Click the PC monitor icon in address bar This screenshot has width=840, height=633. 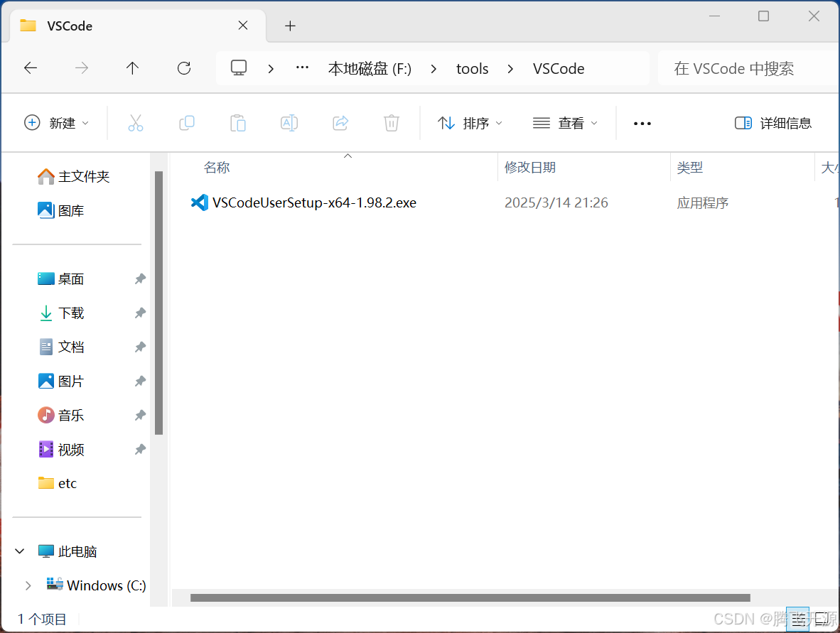pos(238,68)
